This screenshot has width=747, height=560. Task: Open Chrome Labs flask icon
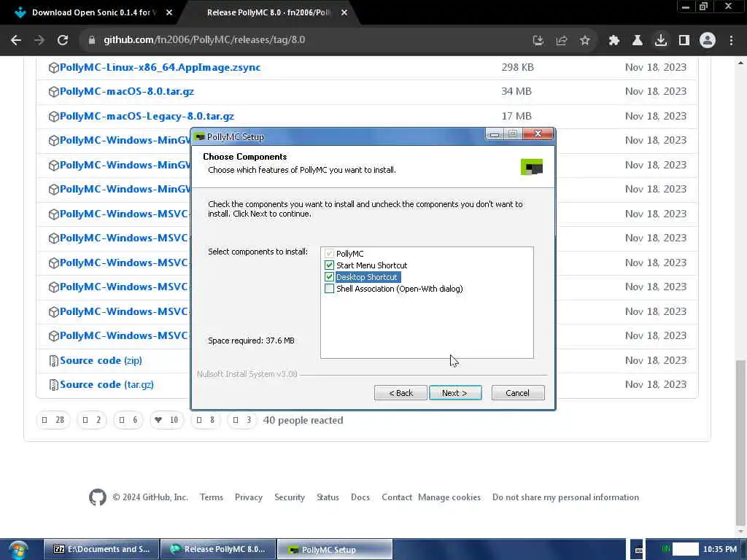click(638, 41)
